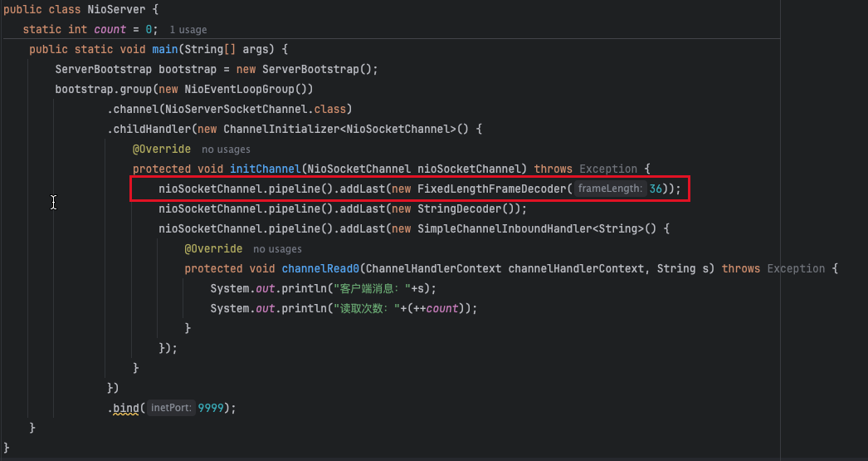Click Exception in the channelRead0 signature
The width and height of the screenshot is (868, 461).
(x=796, y=269)
